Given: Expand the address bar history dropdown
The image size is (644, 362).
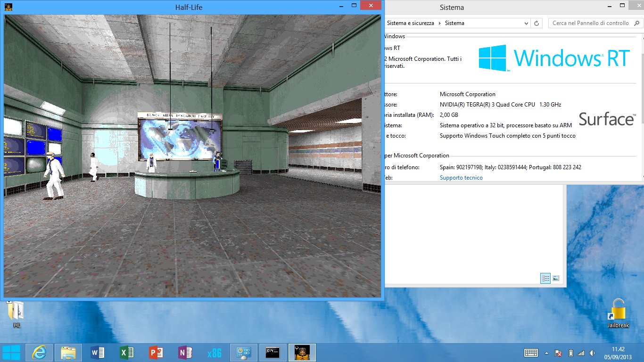Looking at the screenshot, I should pos(526,23).
